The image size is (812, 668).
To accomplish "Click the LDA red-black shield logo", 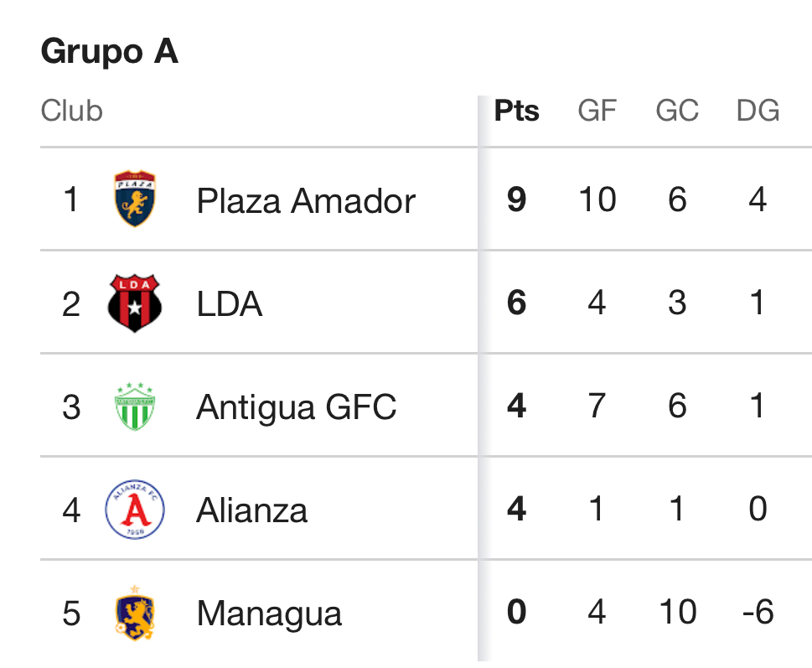I will tap(135, 303).
